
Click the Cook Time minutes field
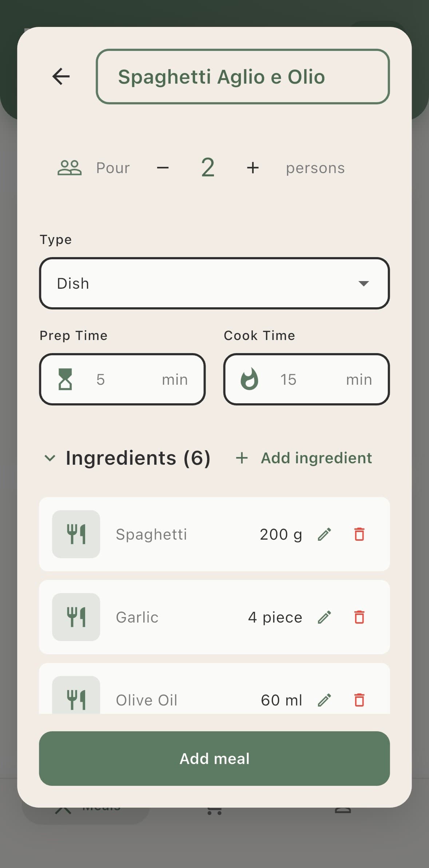309,379
